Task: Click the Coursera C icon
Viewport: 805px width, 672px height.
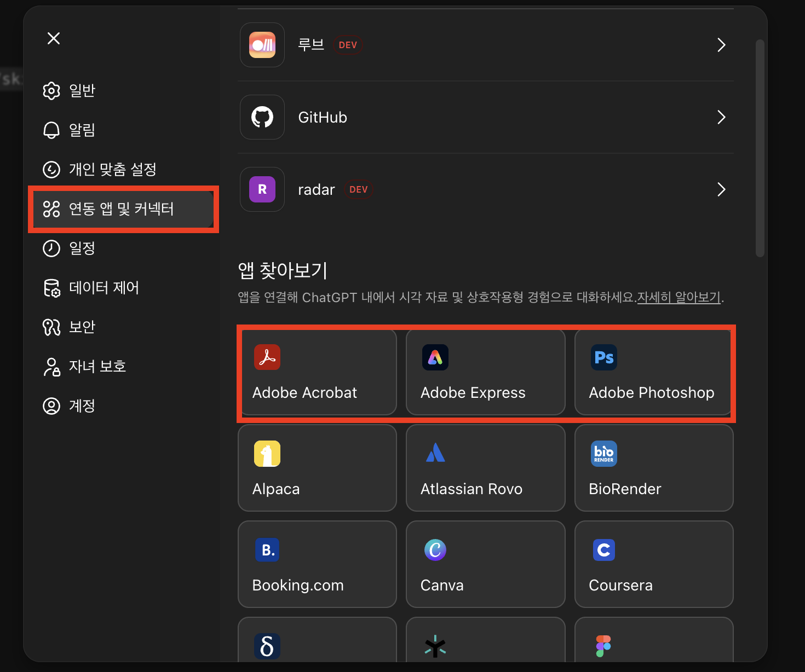Action: coord(604,550)
